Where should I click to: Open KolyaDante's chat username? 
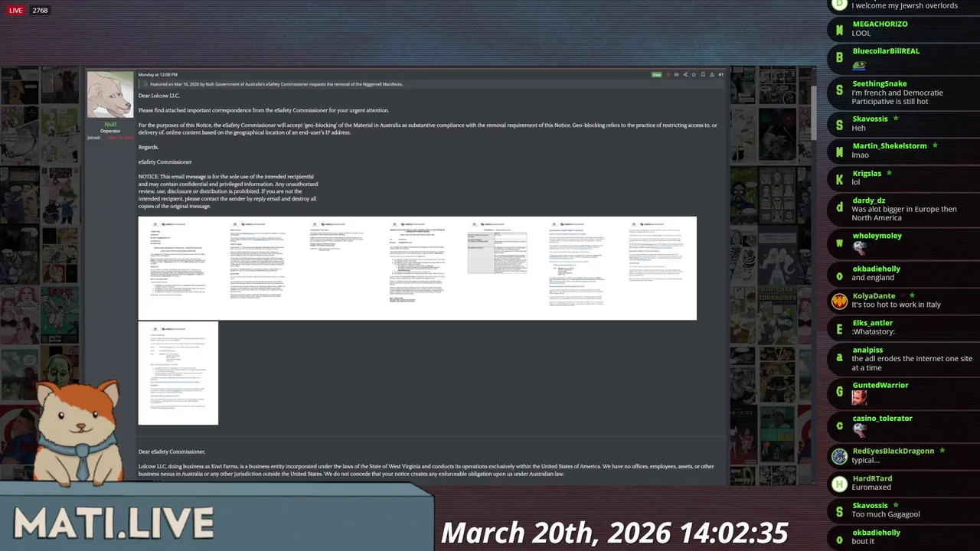pyautogui.click(x=874, y=295)
